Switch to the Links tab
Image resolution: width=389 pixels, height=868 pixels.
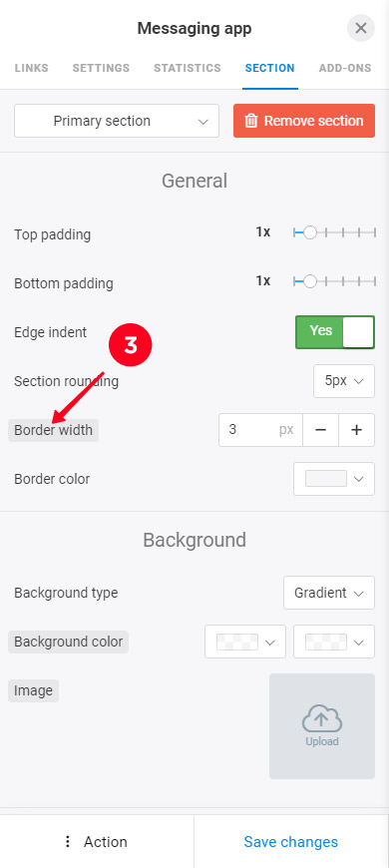pos(32,68)
